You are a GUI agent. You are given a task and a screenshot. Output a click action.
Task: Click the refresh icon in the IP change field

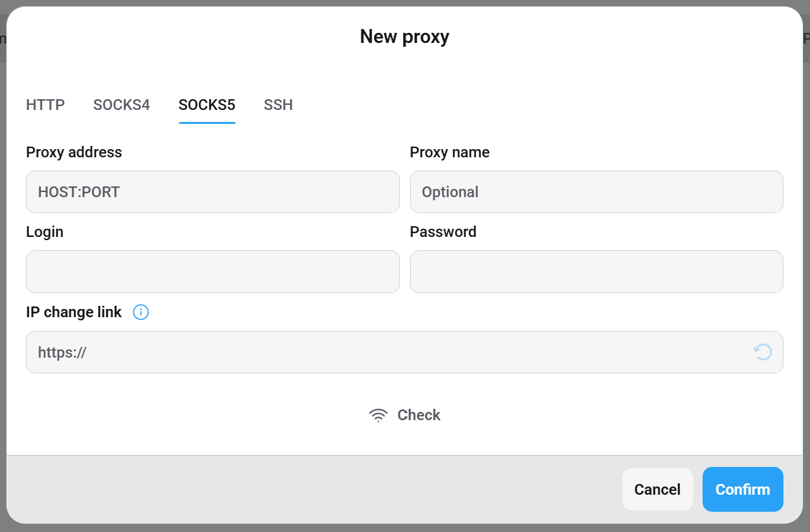[763, 352]
